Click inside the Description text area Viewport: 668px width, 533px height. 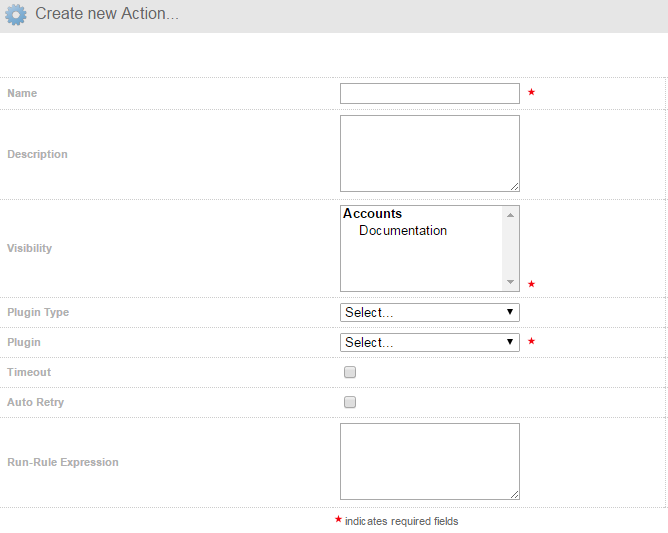point(430,153)
